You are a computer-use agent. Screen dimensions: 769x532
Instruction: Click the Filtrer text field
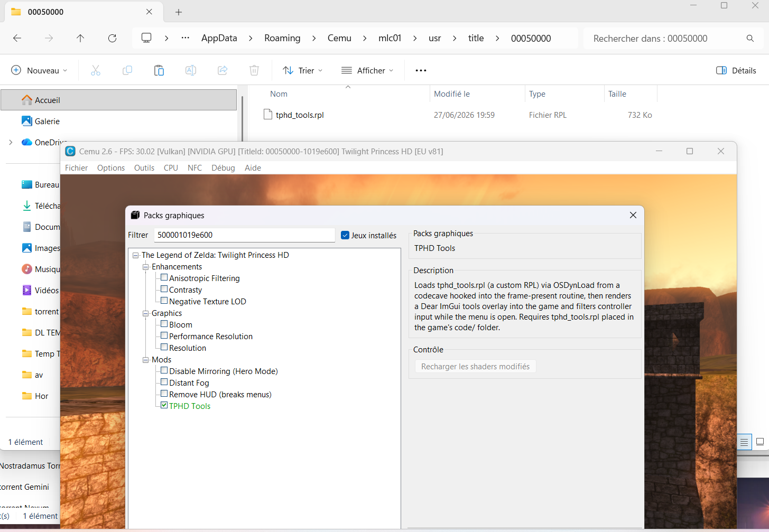tap(244, 235)
